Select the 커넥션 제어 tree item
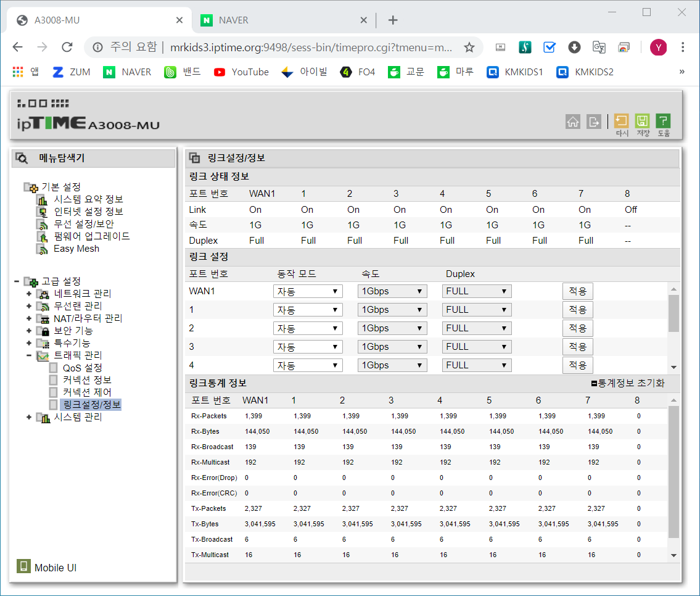 tap(86, 392)
